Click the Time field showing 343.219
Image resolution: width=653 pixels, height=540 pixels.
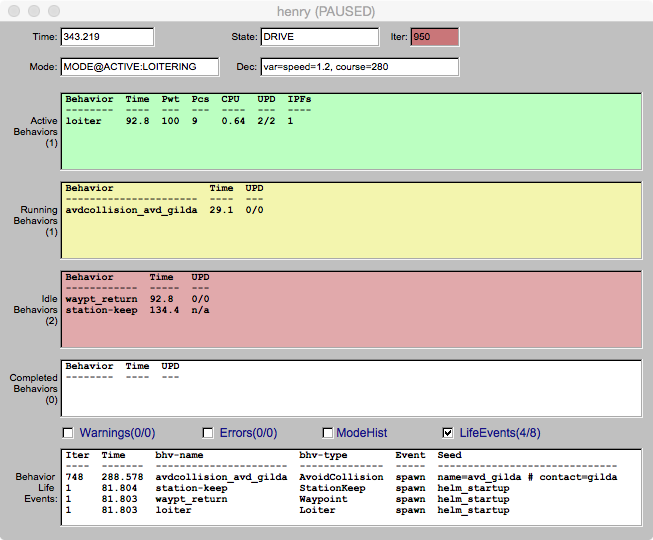coord(107,37)
